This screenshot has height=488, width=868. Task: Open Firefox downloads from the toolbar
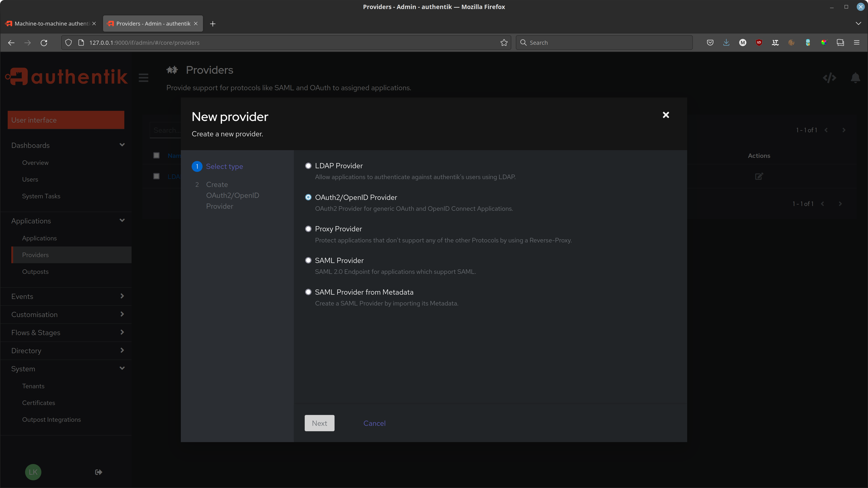726,43
